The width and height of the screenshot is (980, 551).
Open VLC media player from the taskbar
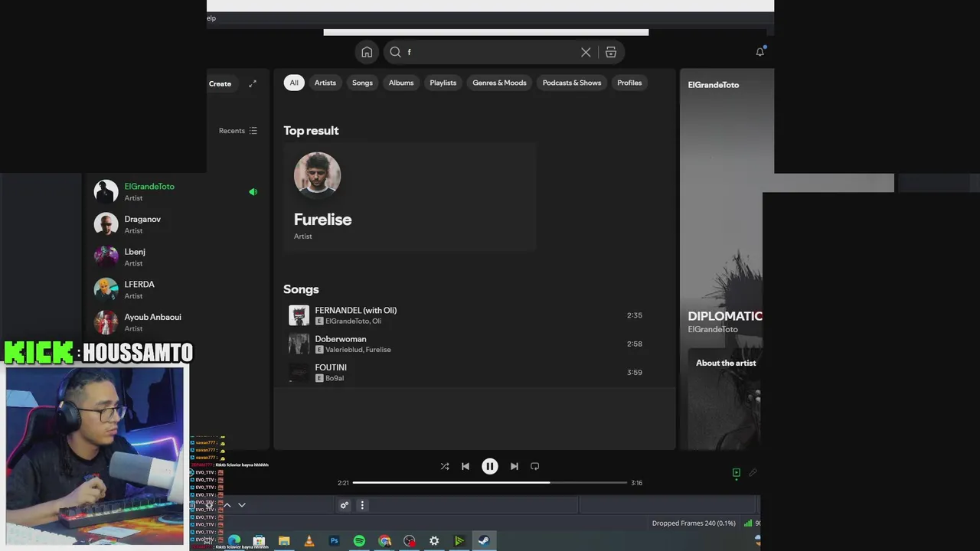click(x=309, y=541)
